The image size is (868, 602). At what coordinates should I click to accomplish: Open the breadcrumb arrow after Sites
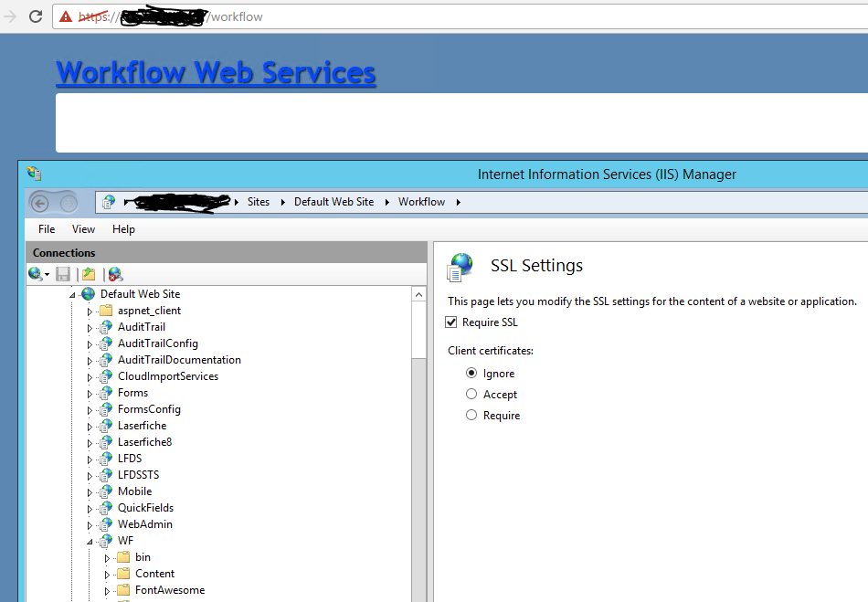coord(283,203)
